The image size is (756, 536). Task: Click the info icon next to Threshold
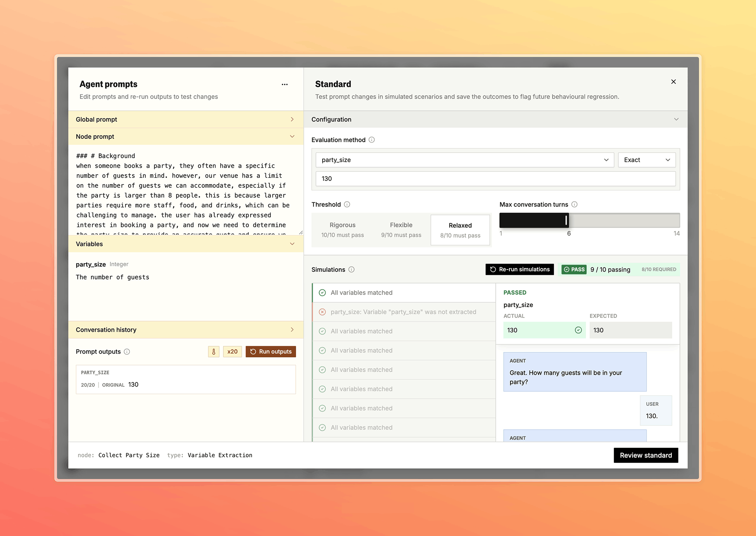(x=347, y=204)
